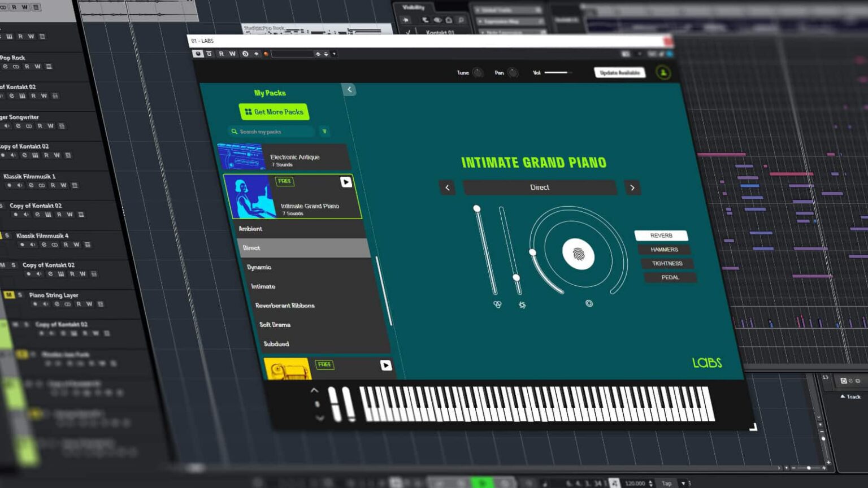Click the Pan knob in the LABS header
This screenshot has height=488, width=868.
point(513,72)
